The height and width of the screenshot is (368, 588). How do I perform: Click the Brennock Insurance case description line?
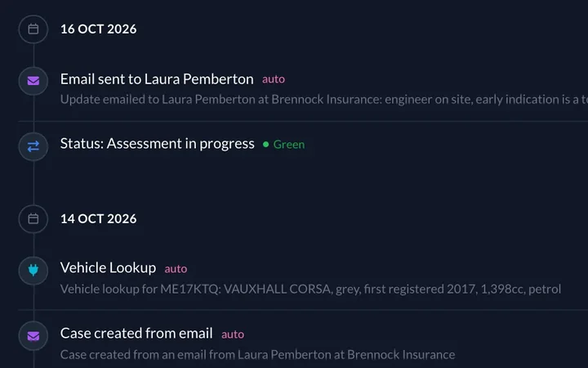(257, 354)
